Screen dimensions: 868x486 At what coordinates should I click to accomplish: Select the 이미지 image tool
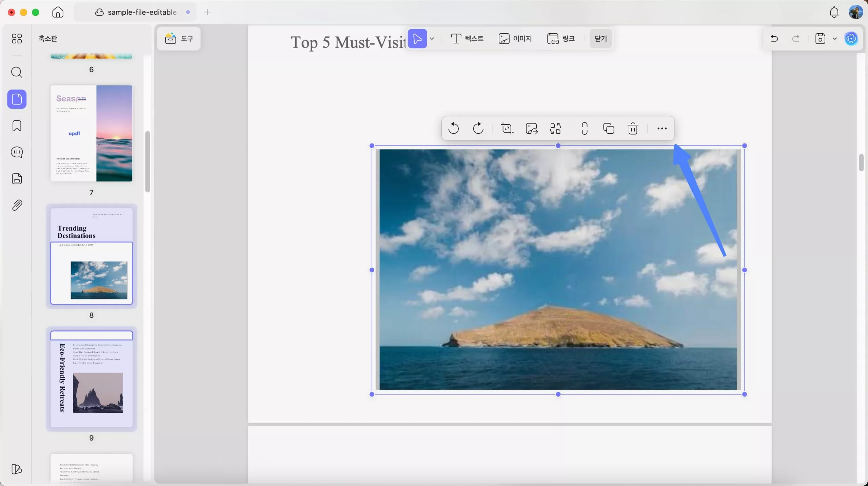[x=515, y=39]
